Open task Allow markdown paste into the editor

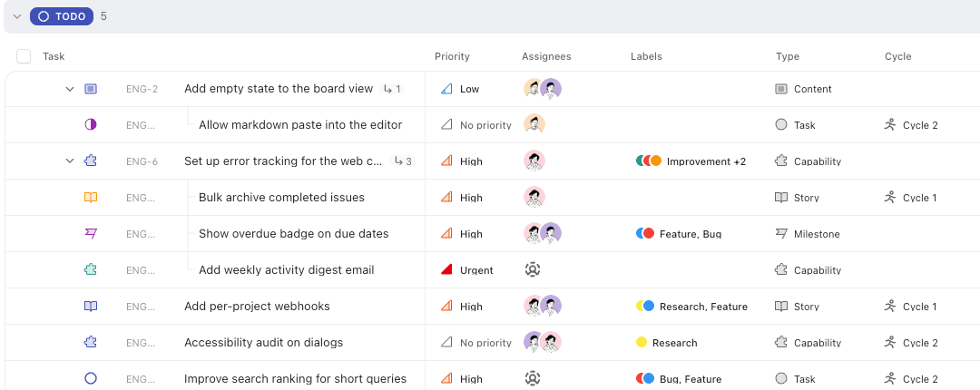(300, 125)
